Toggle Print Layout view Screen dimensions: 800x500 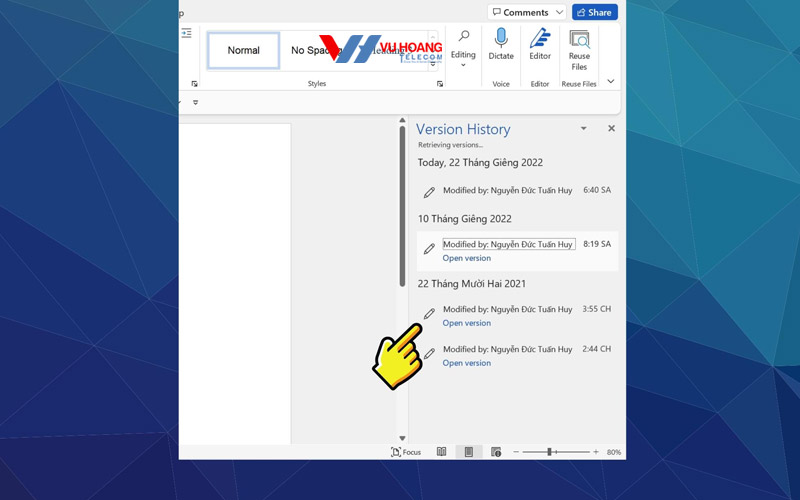click(468, 452)
